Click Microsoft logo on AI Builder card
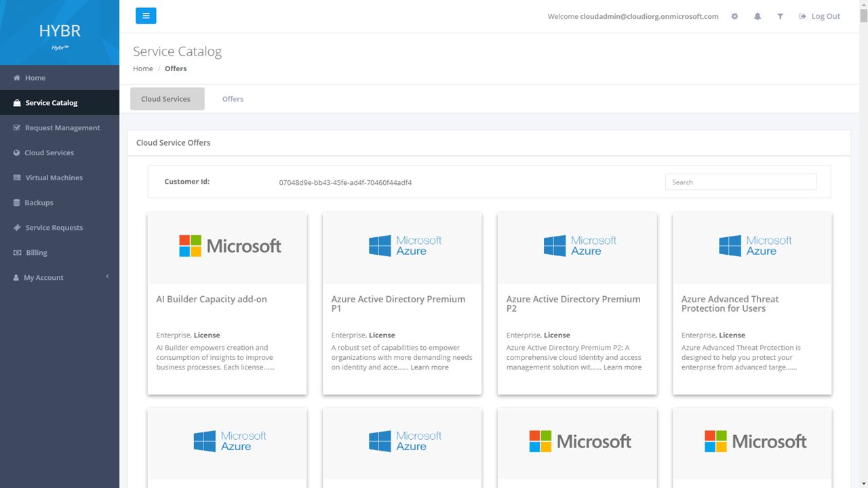 point(230,246)
